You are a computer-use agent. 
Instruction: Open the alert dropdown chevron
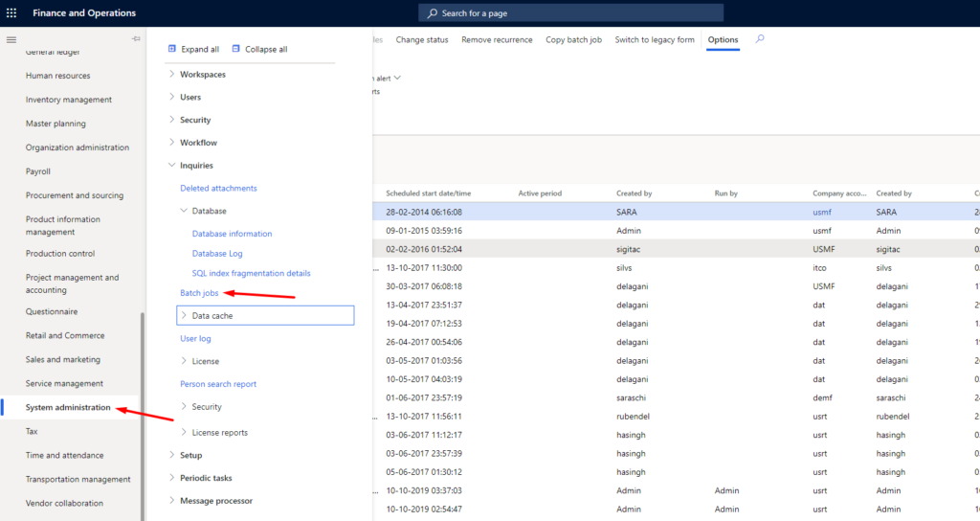[x=397, y=79]
